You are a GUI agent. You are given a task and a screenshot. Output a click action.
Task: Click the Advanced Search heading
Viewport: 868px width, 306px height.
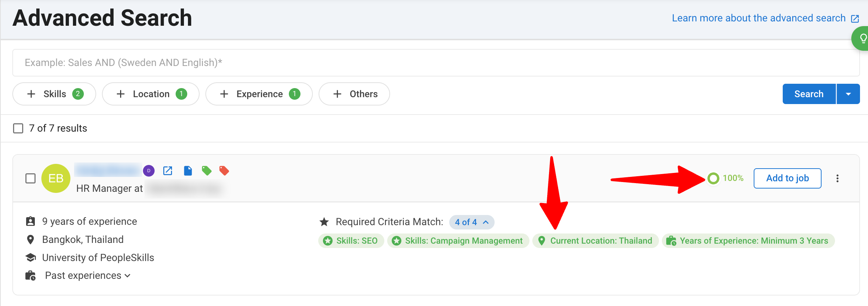(x=102, y=18)
